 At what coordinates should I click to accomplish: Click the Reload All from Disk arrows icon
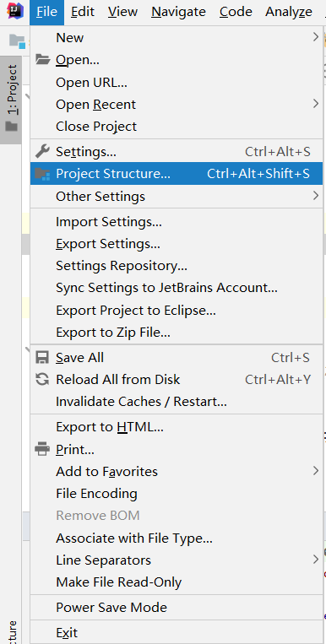[x=42, y=379]
